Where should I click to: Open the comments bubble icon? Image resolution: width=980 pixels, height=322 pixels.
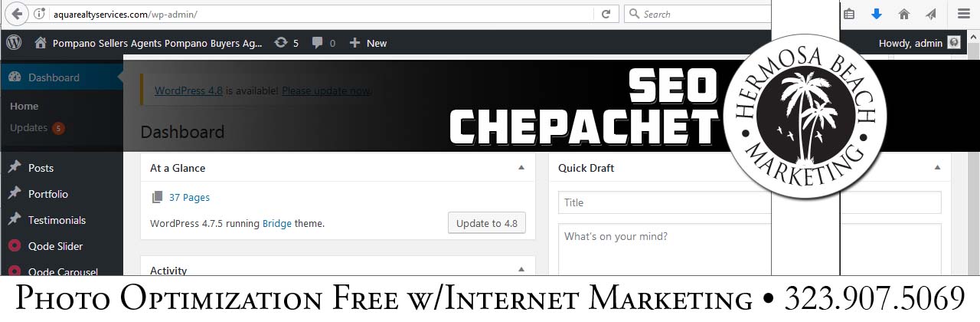coord(318,44)
